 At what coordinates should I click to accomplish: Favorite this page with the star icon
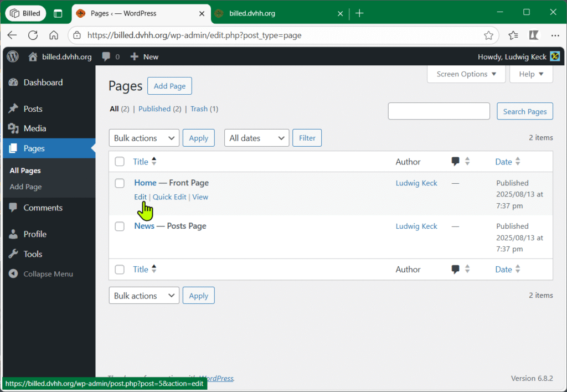488,35
